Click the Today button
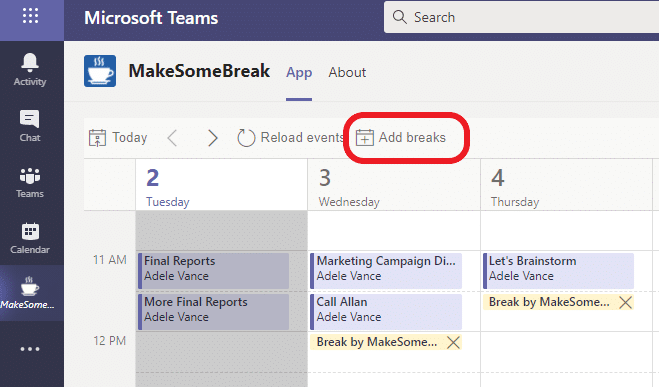 tap(118, 137)
